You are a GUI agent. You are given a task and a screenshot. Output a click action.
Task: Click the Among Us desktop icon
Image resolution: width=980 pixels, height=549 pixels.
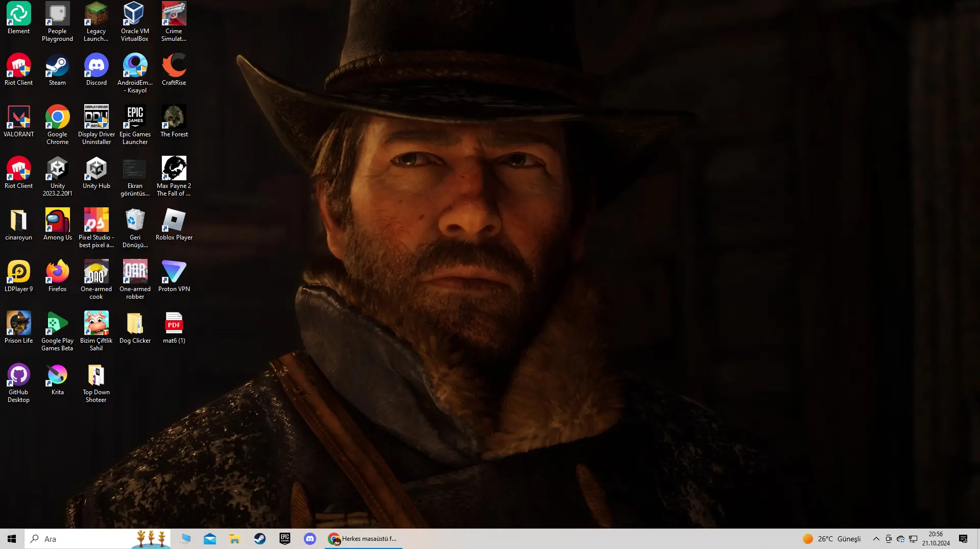coord(57,225)
